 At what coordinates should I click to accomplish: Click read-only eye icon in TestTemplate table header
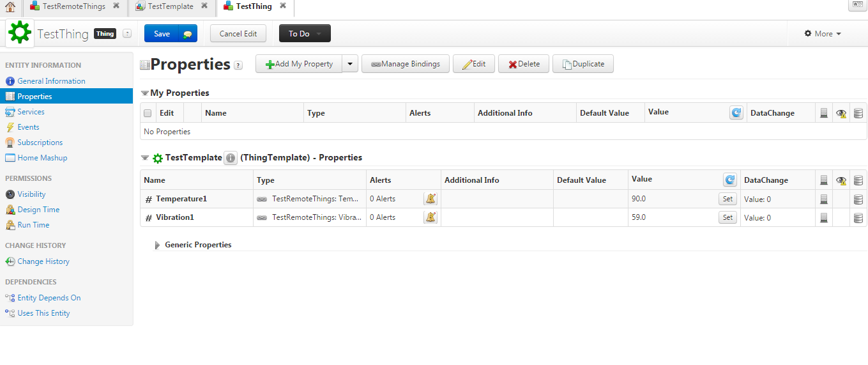841,180
